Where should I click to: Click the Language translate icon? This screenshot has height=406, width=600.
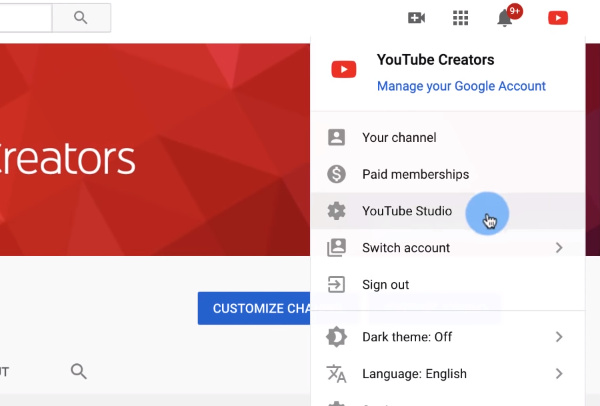336,373
